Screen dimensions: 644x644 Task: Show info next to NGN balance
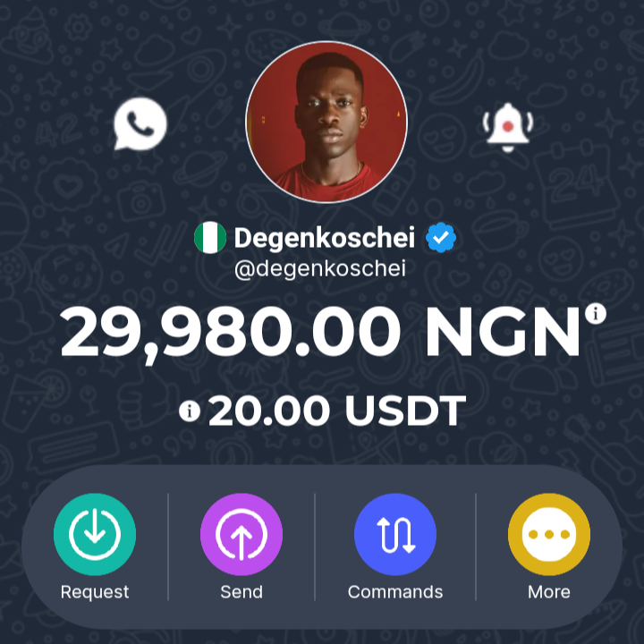coord(595,313)
